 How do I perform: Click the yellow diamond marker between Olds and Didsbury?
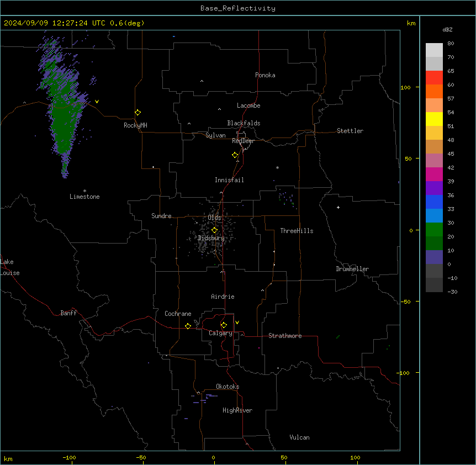(x=214, y=230)
